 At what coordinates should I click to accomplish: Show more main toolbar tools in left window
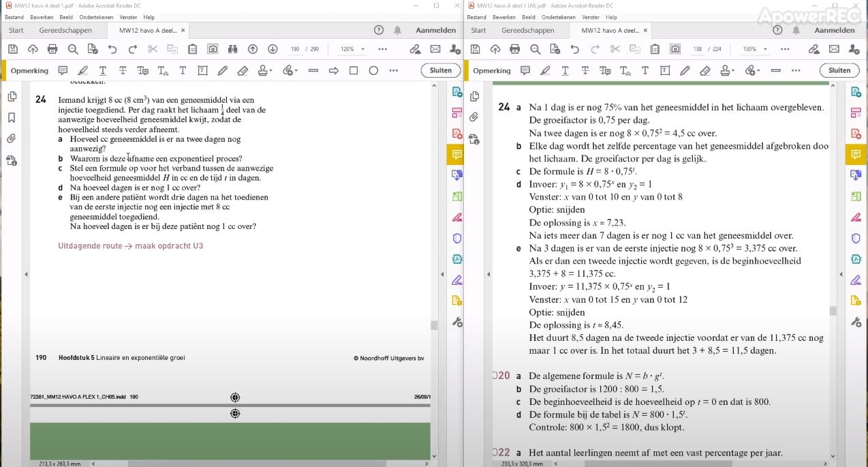tap(382, 49)
